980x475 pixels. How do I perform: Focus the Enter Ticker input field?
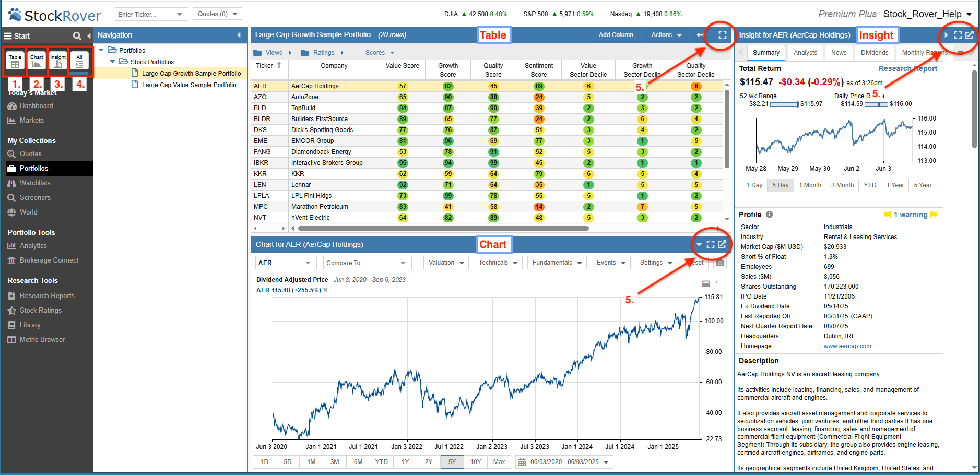click(145, 14)
